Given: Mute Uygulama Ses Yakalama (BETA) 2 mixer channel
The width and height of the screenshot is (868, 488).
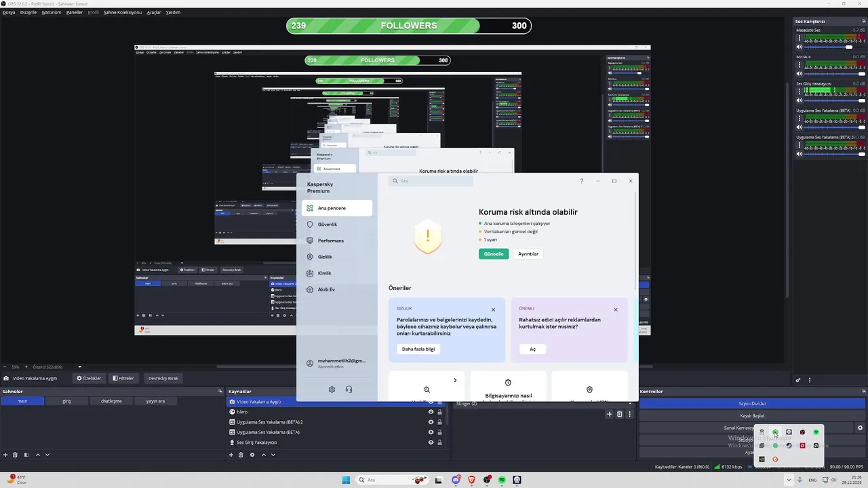Looking at the screenshot, I should pyautogui.click(x=800, y=154).
